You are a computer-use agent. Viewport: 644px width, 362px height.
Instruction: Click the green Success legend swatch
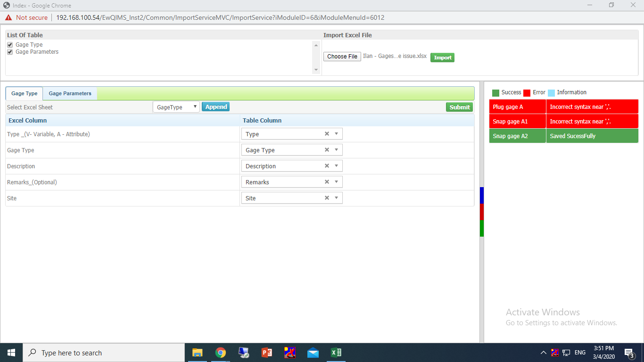tap(495, 93)
